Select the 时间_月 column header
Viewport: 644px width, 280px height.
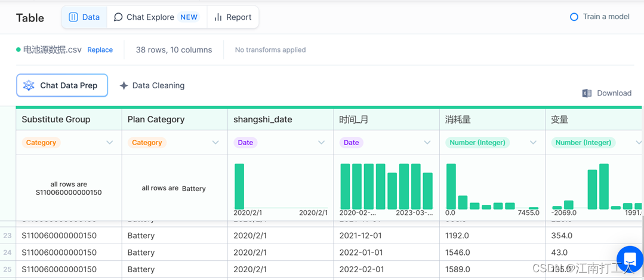click(387, 119)
